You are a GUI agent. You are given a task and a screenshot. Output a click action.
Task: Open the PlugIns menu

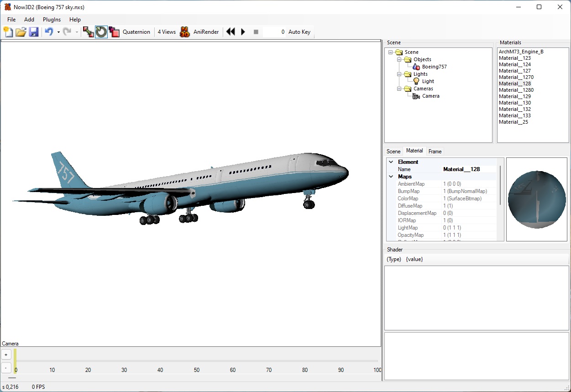point(52,20)
